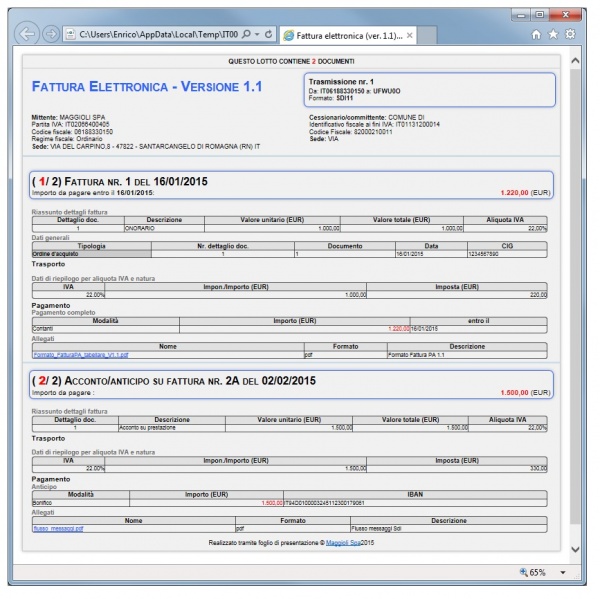The height and width of the screenshot is (599, 600).
Task: Click the 1.500,00 (EUR) amount in invoice 2 header
Action: click(x=525, y=393)
